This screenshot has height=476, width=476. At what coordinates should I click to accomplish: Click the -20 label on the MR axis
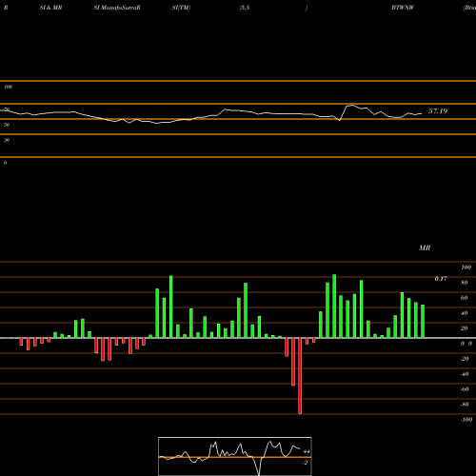point(465,359)
